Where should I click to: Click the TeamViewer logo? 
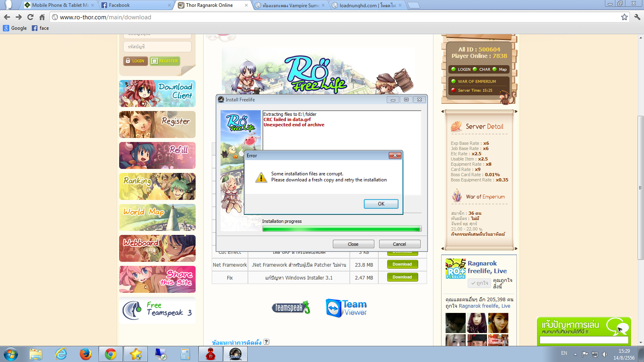(347, 308)
